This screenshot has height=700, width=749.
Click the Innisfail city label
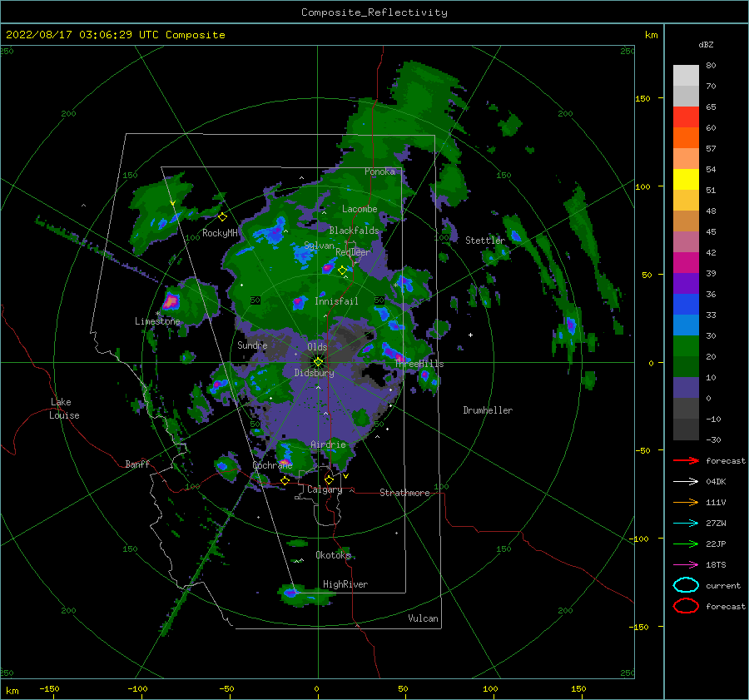pyautogui.click(x=336, y=301)
